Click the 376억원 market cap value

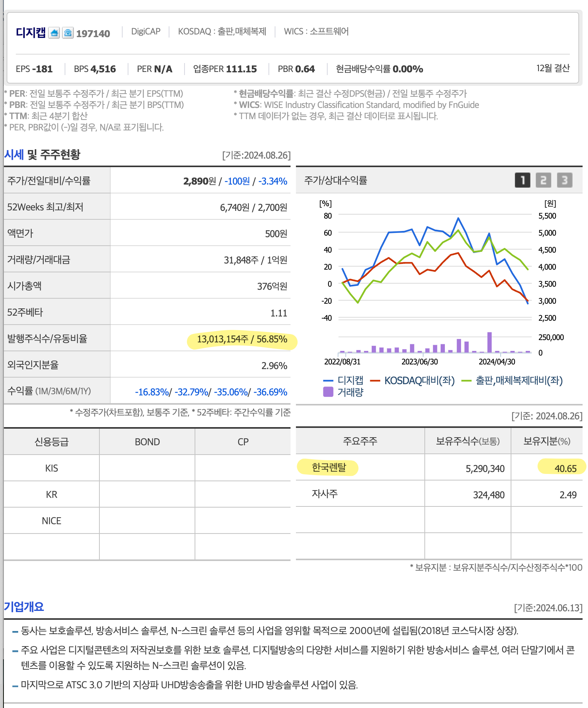point(272,286)
